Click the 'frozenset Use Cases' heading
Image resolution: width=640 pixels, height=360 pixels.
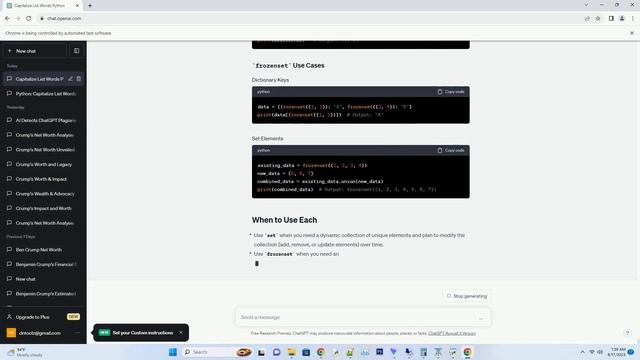[289, 65]
